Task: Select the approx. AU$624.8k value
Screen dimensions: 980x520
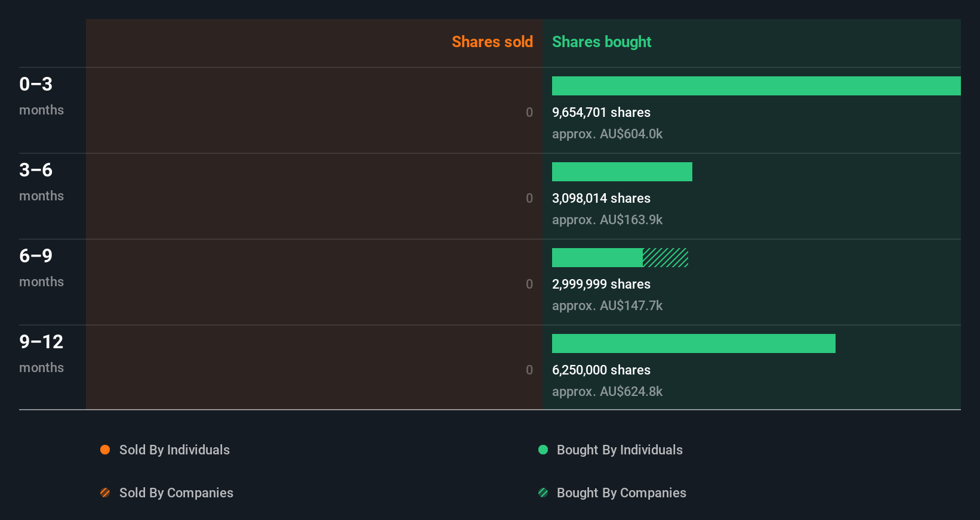Action: point(607,391)
